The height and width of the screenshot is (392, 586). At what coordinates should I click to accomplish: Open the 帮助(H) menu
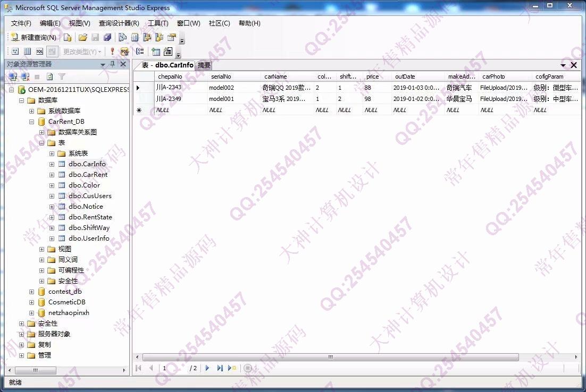(x=249, y=23)
